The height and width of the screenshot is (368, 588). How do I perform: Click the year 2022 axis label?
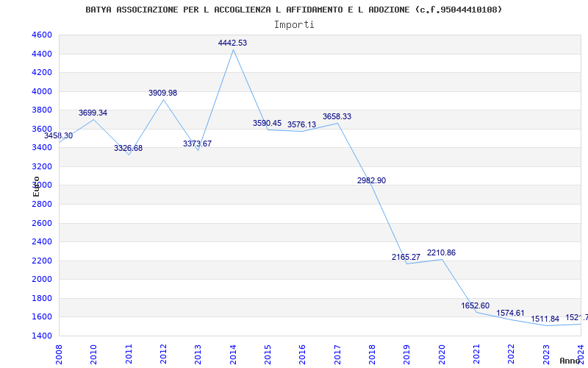click(512, 355)
